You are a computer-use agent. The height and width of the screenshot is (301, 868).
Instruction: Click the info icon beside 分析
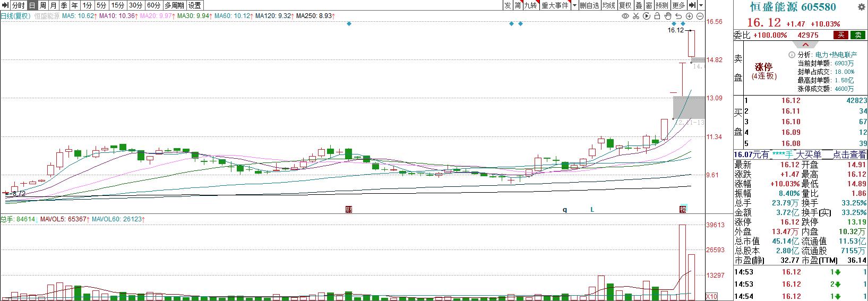coord(792,55)
